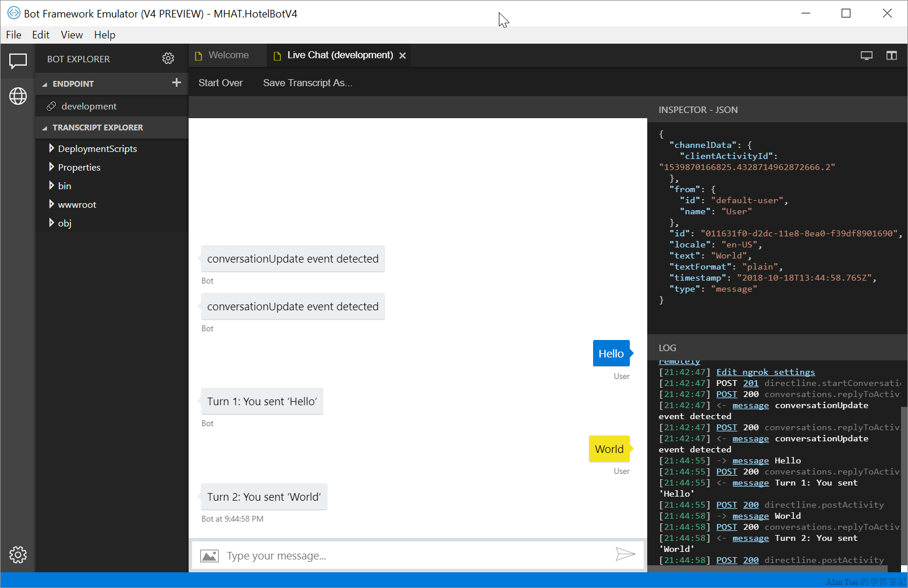Click the BOT EXPLORER panel title
The height and width of the screenshot is (588, 908).
point(79,59)
